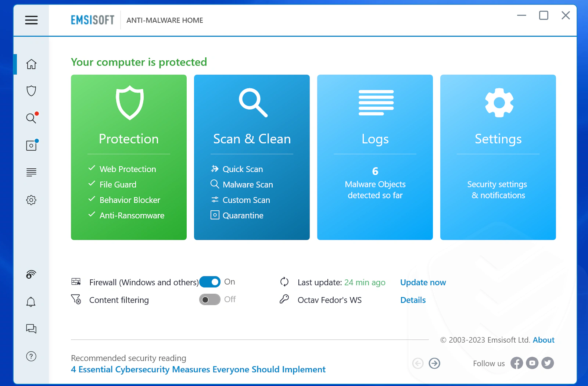Click the Logs tile title
Screen dimensions: 588x386
coord(375,139)
